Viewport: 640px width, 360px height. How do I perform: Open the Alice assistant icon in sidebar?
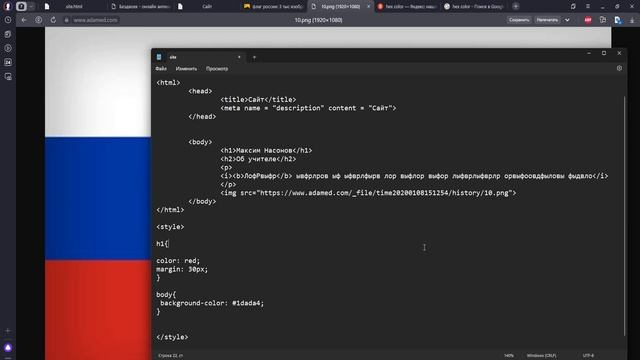(8, 347)
